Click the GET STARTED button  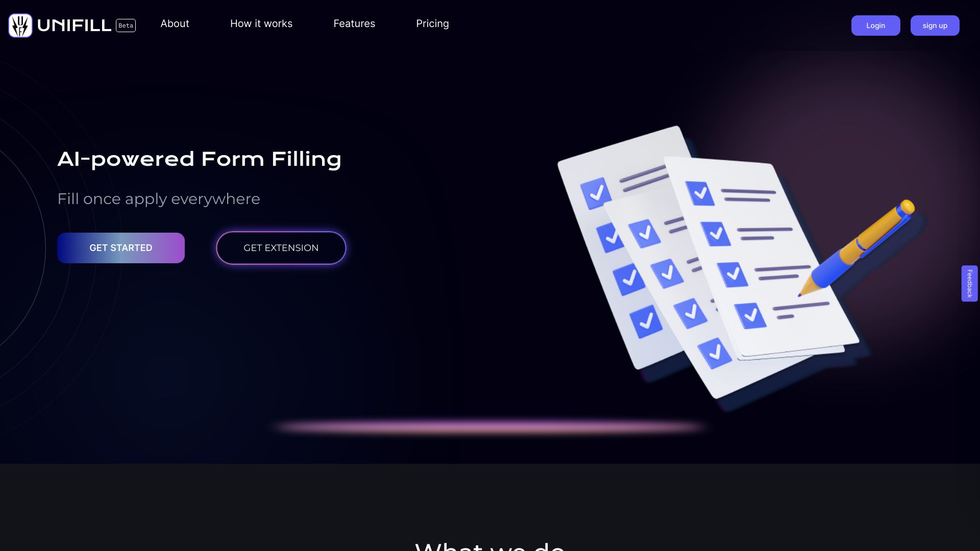(x=120, y=247)
